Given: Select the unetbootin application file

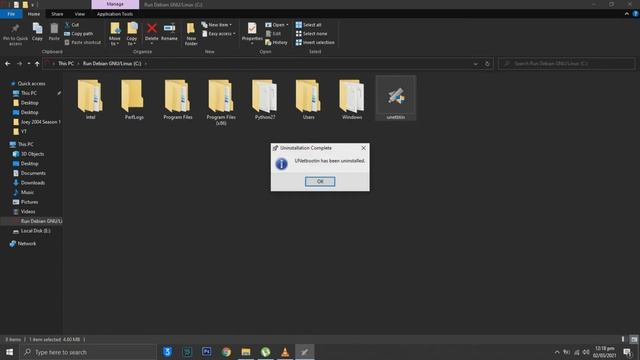Looking at the screenshot, I should tap(396, 98).
